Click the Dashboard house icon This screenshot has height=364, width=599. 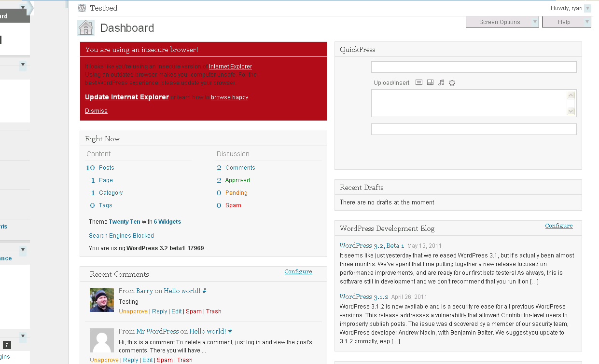(x=86, y=28)
